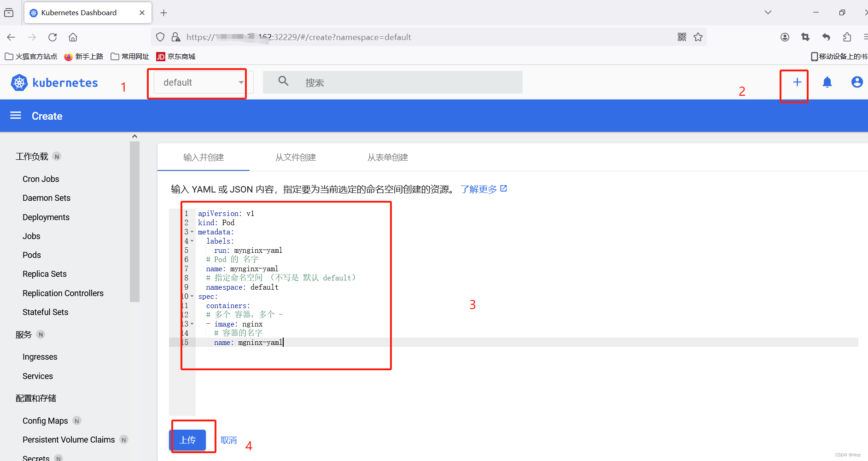Go to browser home page icon

[x=73, y=37]
